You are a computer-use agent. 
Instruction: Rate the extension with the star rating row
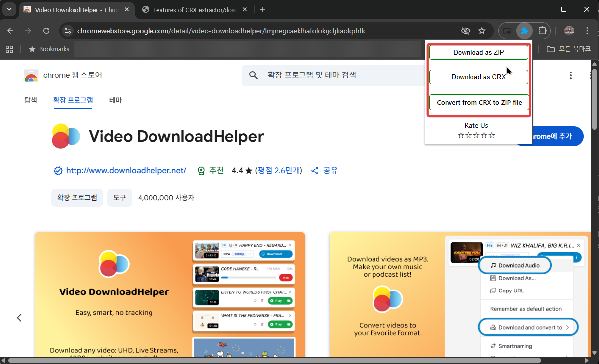point(476,135)
